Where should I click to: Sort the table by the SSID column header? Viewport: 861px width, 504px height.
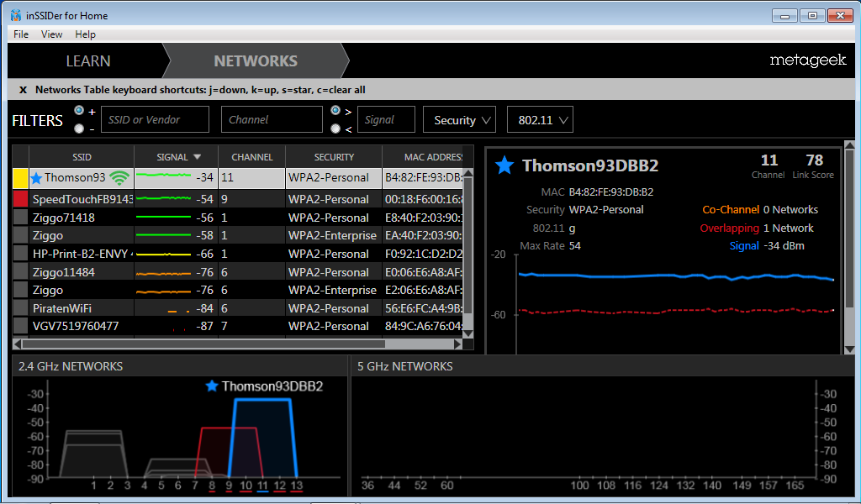(x=82, y=156)
